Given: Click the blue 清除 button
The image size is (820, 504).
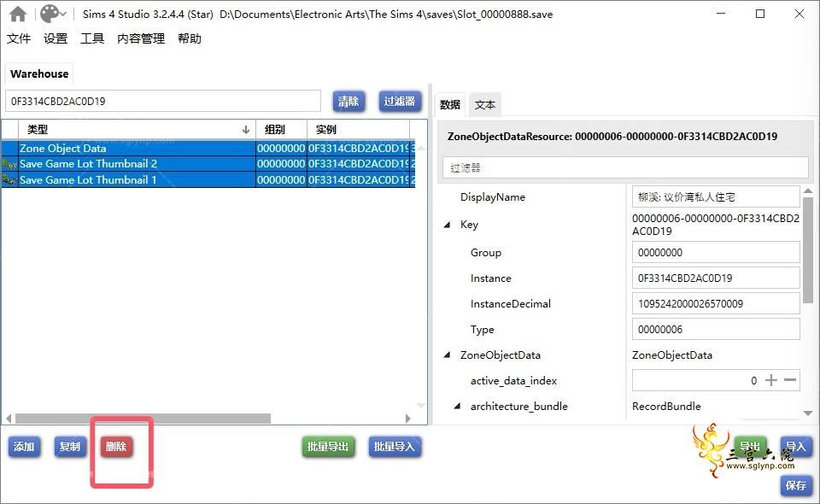Looking at the screenshot, I should pos(348,101).
